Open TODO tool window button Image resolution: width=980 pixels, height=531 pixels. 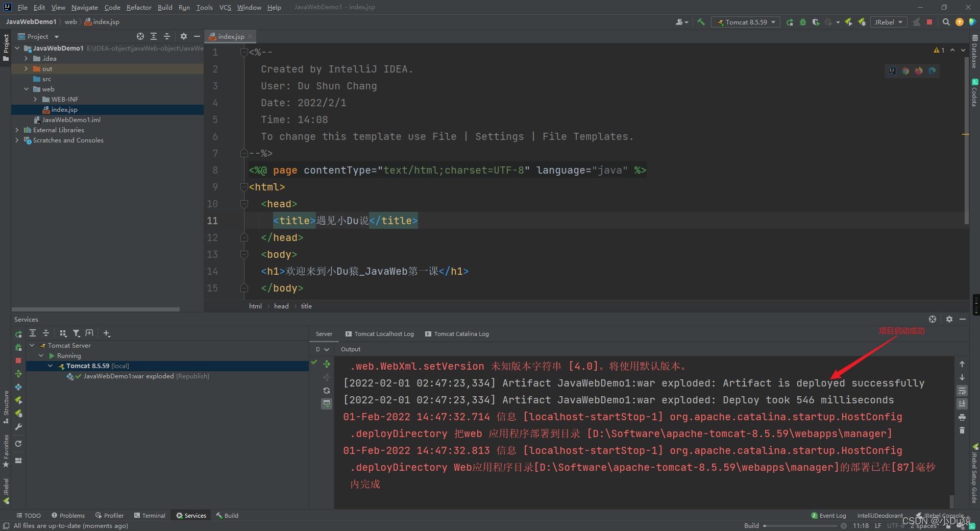[29, 515]
